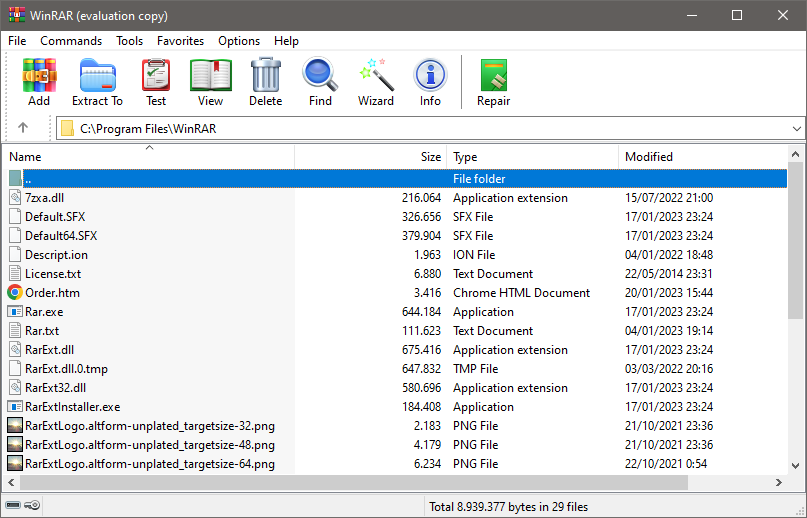Click the Add archive toolbar icon
Viewport: 807px width, 518px height.
point(39,75)
